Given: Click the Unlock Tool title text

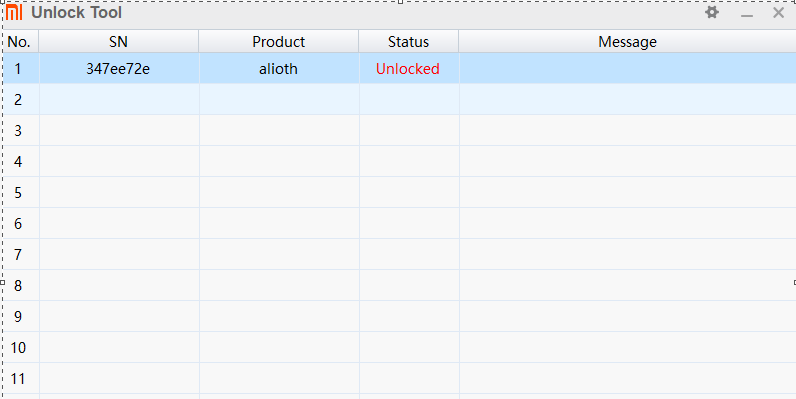Looking at the screenshot, I should [x=77, y=12].
